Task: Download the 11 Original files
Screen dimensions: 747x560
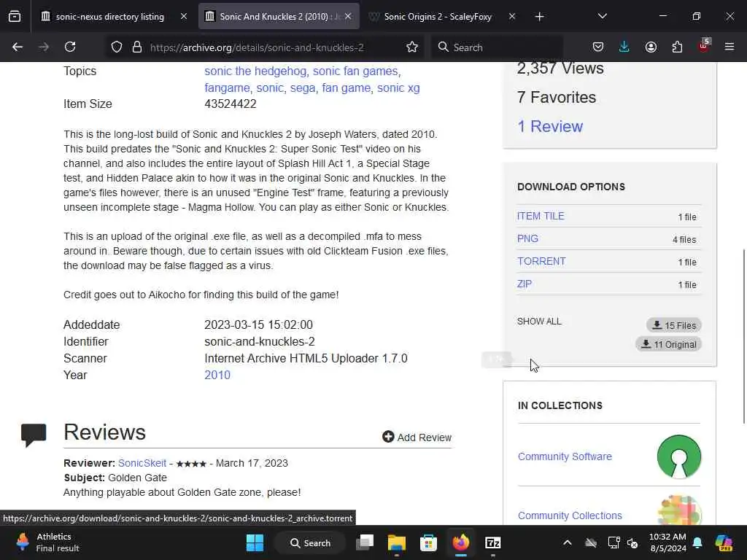Action: click(x=668, y=344)
